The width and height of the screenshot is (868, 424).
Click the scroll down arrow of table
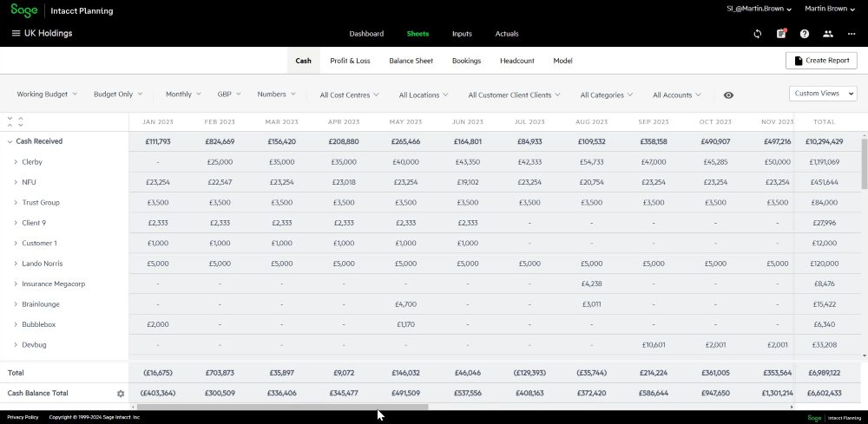[x=865, y=356]
